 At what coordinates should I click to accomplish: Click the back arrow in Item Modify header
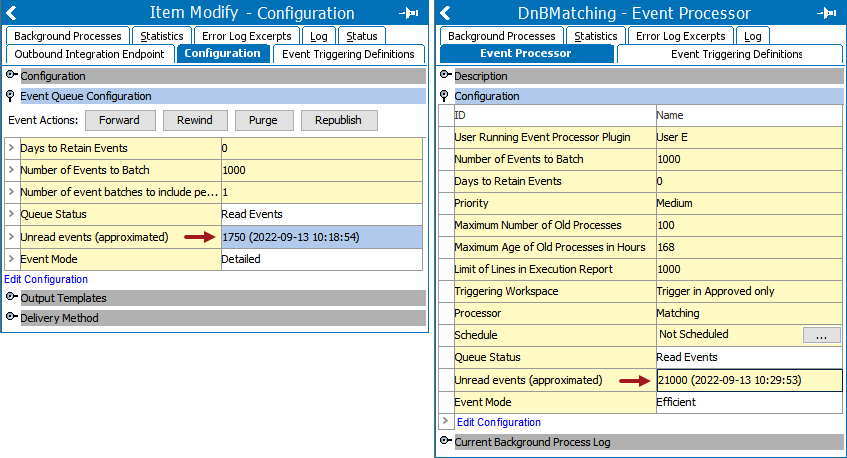coord(12,13)
